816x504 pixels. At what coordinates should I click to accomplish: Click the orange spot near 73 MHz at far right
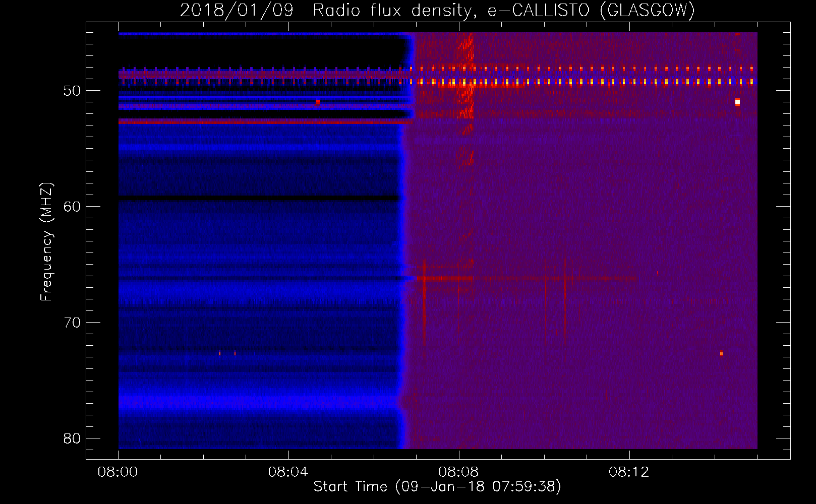click(x=721, y=353)
